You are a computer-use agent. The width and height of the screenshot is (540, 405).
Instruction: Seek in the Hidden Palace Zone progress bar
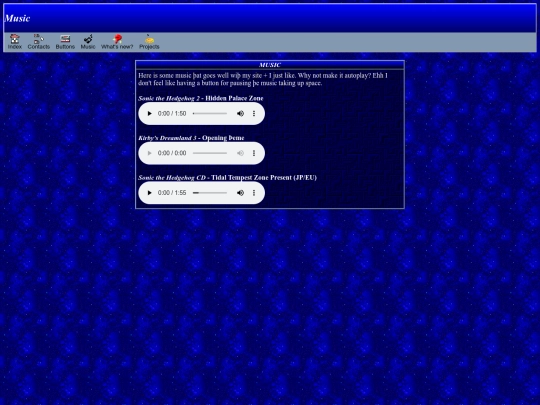point(210,113)
